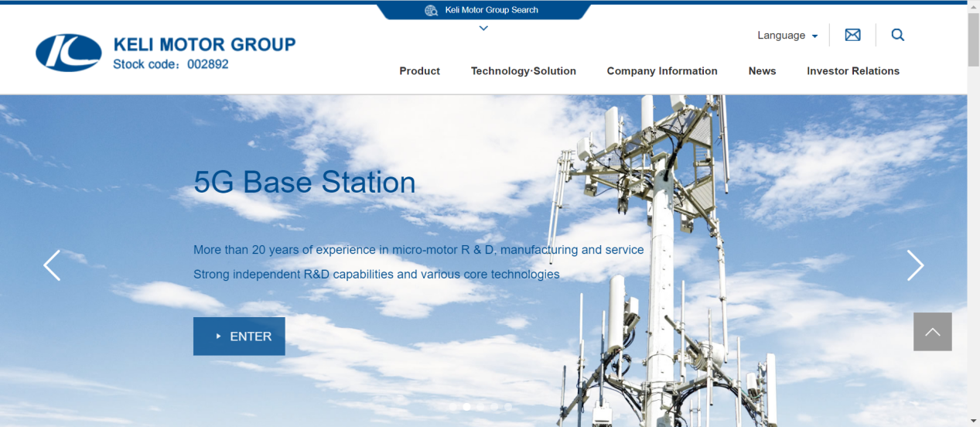Select the first carousel dot indicator
980x427 pixels.
452,406
